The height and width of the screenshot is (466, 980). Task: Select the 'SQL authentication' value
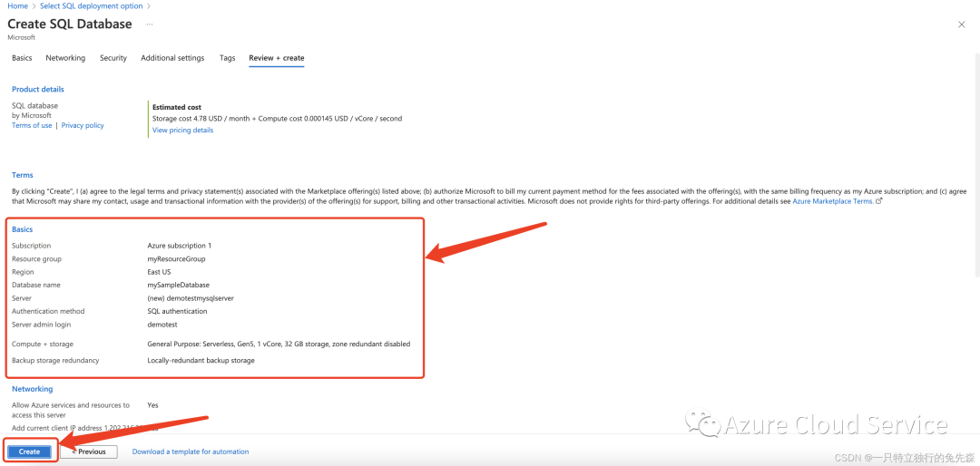178,311
